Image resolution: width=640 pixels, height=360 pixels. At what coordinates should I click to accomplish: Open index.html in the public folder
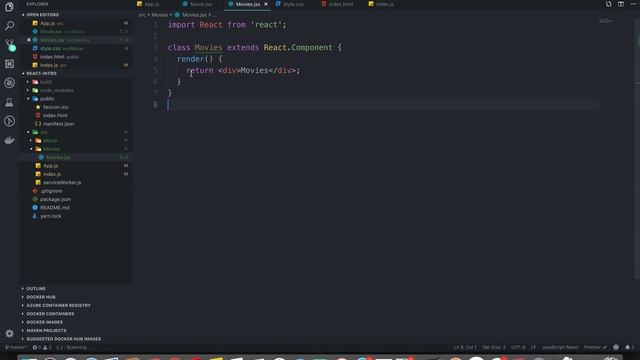tap(55, 116)
